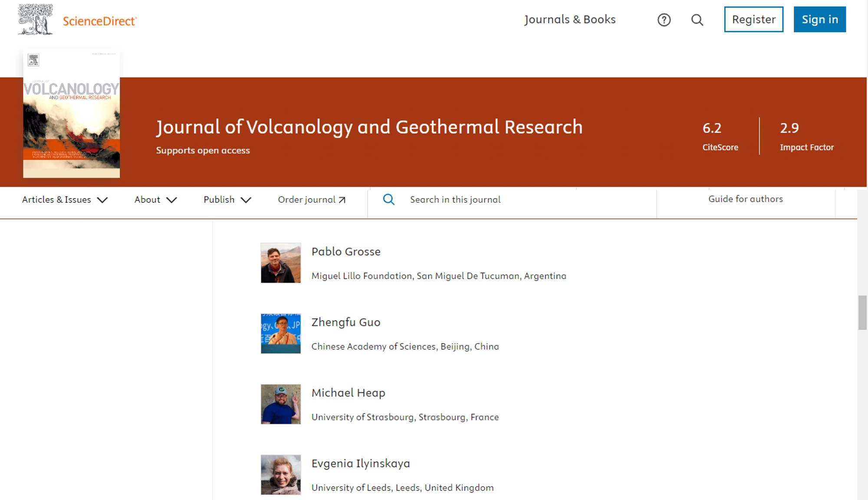Click the vertical page scrollbar thumb
868x500 pixels.
pyautogui.click(x=862, y=312)
